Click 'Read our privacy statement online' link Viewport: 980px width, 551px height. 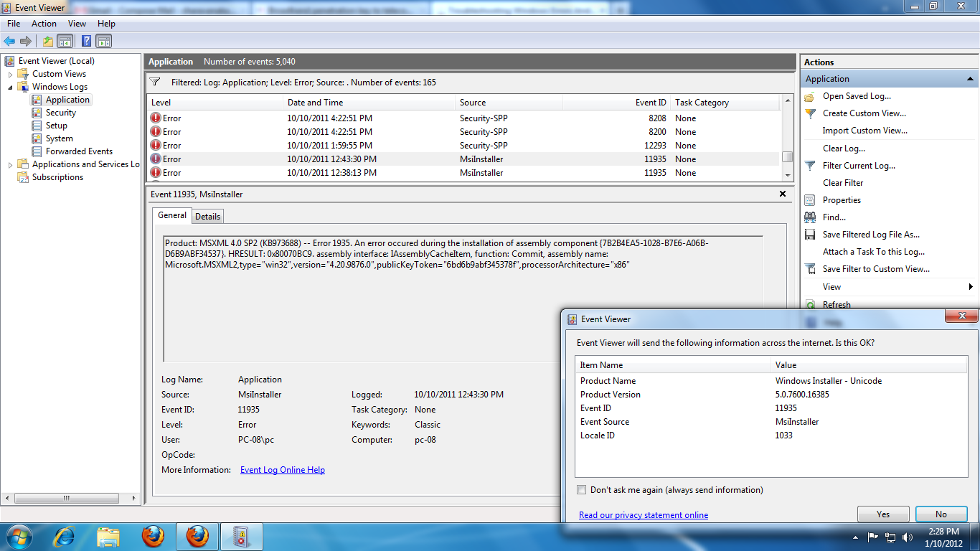[x=644, y=515]
